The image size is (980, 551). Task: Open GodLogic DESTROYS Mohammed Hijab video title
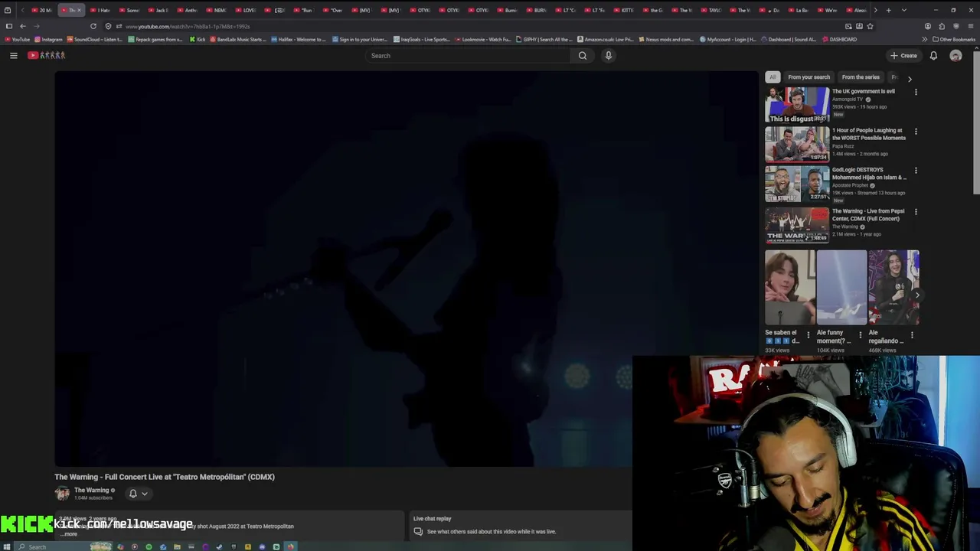(x=869, y=174)
